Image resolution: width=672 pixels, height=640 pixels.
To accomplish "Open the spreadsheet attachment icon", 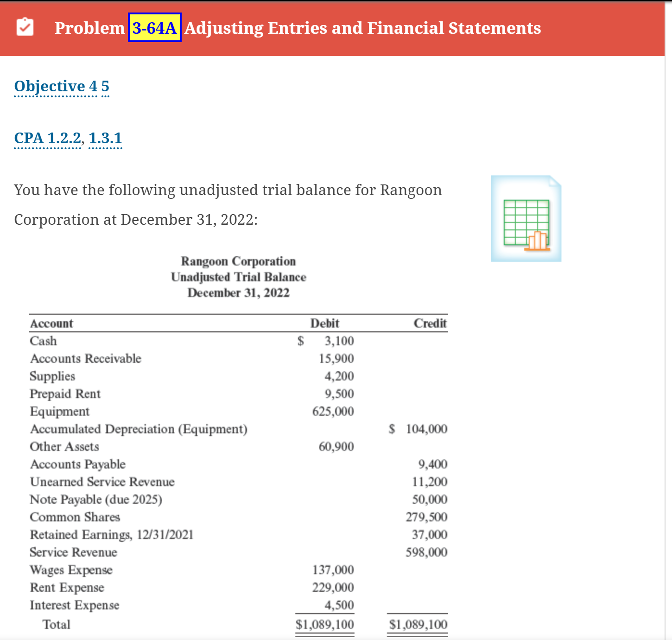I will click(526, 218).
